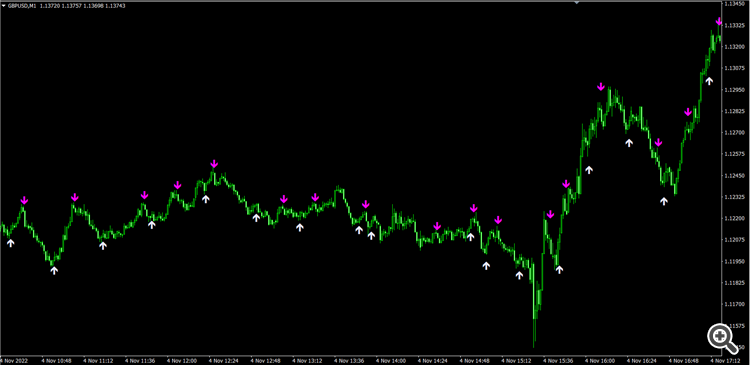Click the 4 Nov 2022 time label

click(x=13, y=361)
